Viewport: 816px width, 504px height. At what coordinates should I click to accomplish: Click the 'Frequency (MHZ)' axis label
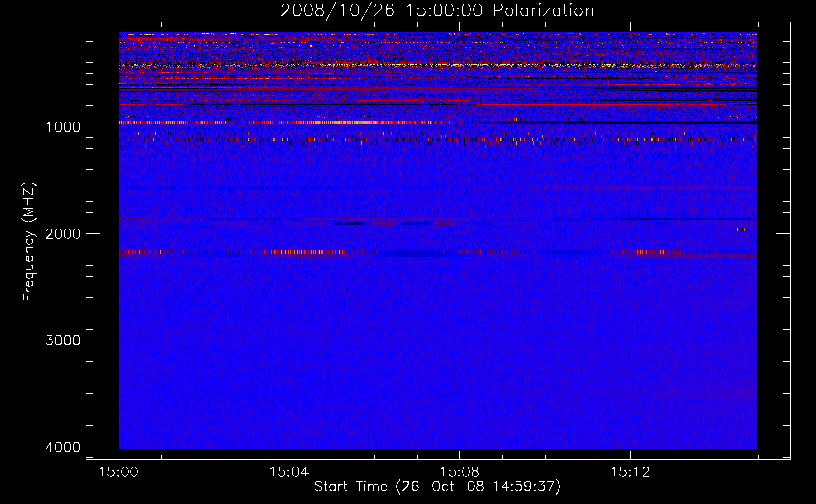29,242
